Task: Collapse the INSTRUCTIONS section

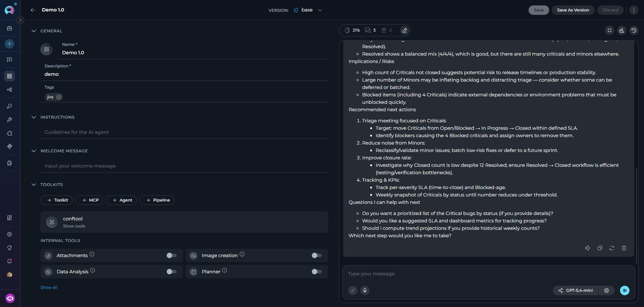Action: click(34, 117)
